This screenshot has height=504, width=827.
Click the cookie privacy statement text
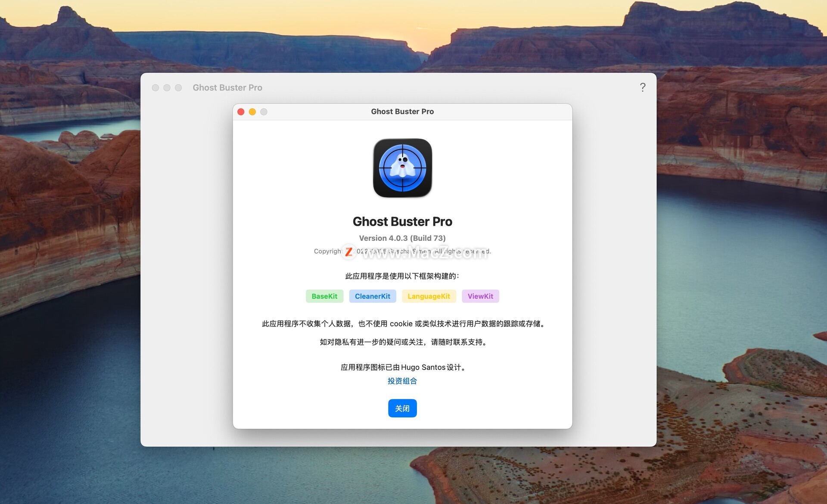404,324
